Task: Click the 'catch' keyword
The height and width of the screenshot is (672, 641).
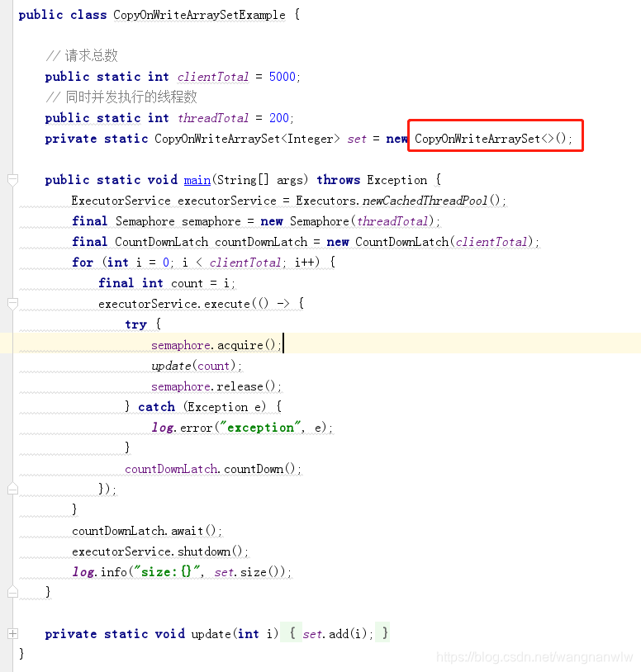Action: pyautogui.click(x=156, y=407)
